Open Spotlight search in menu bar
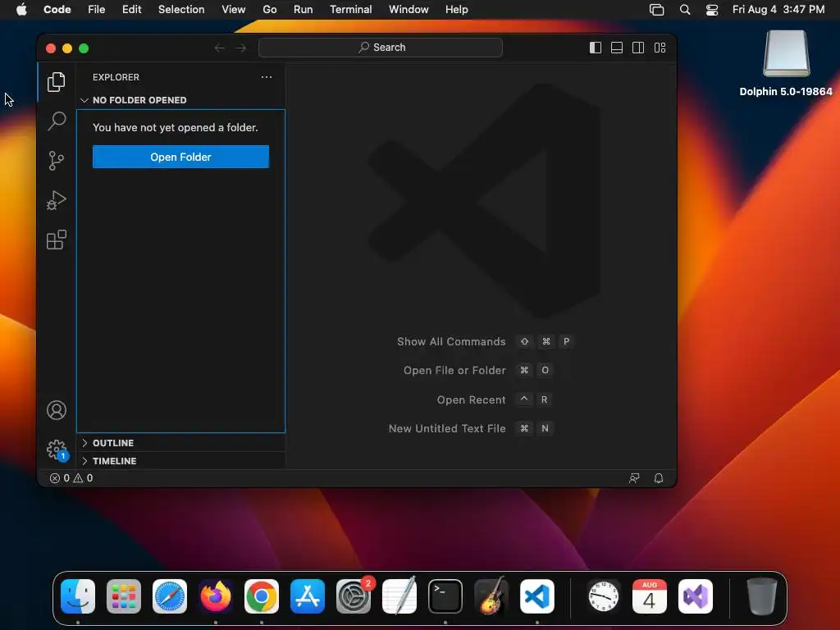This screenshot has width=840, height=630. [x=685, y=10]
